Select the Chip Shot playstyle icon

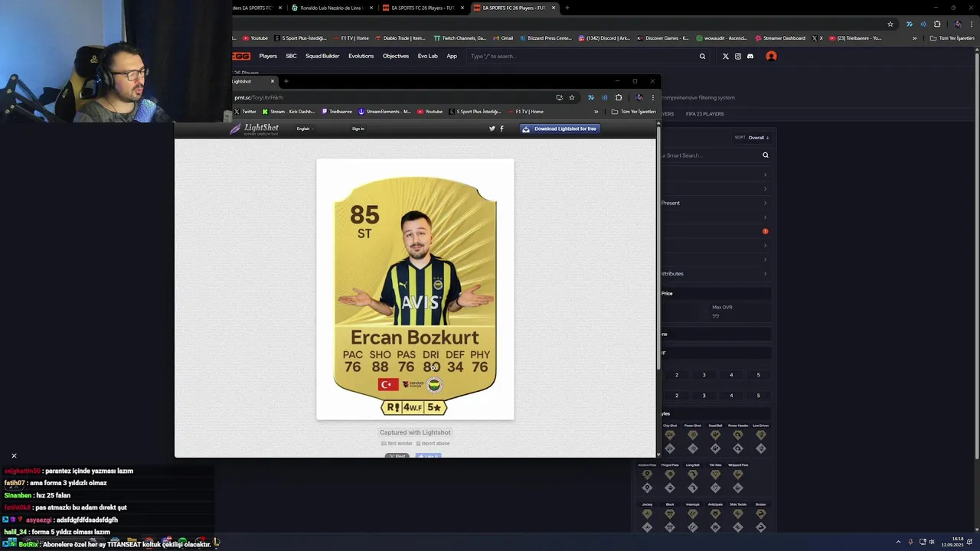point(670,435)
